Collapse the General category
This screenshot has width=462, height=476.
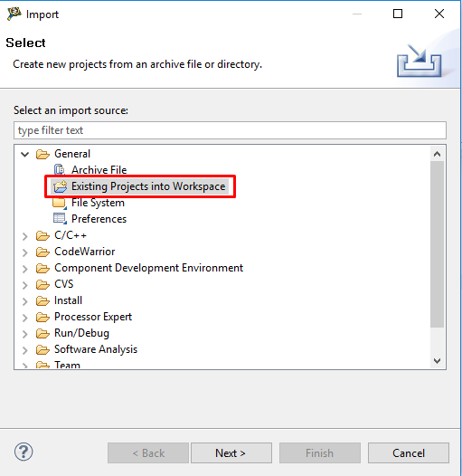pos(25,154)
